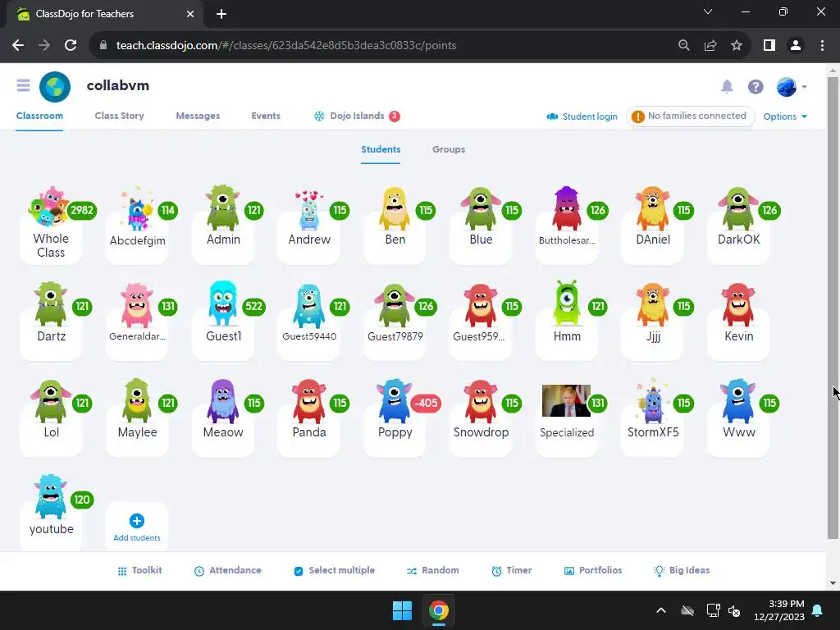Click the Add students button
Screen dimensions: 840x630
[x=137, y=527]
